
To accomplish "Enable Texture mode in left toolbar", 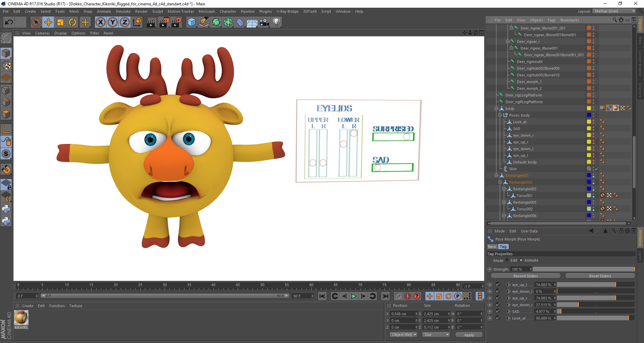I will pyautogui.click(x=6, y=66).
